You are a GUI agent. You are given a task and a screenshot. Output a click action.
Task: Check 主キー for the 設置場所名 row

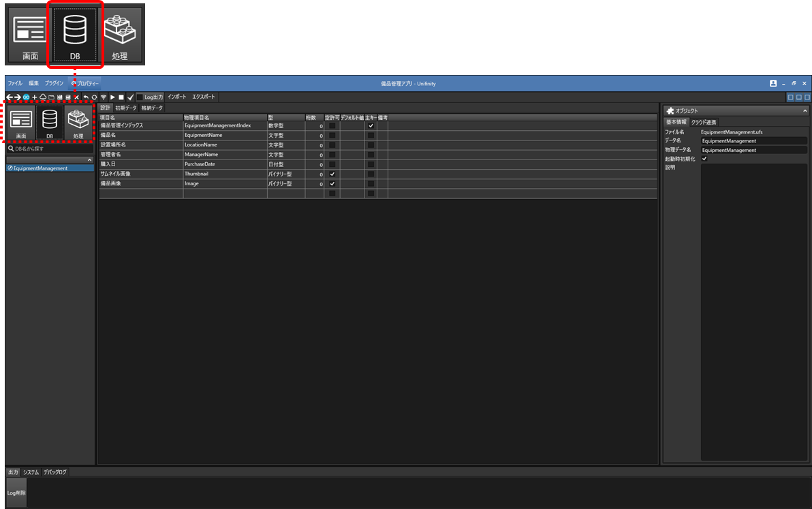pyautogui.click(x=371, y=145)
